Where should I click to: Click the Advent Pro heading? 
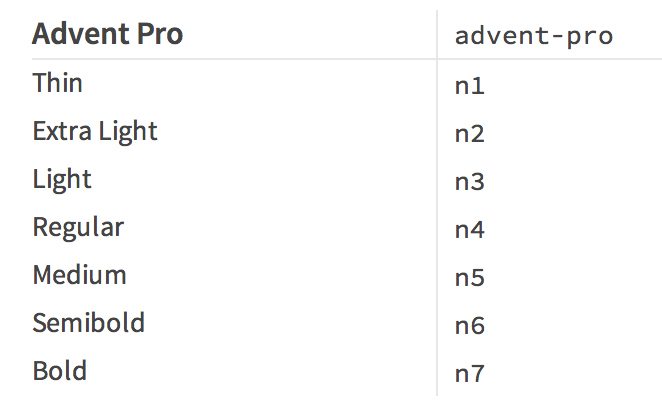(107, 34)
